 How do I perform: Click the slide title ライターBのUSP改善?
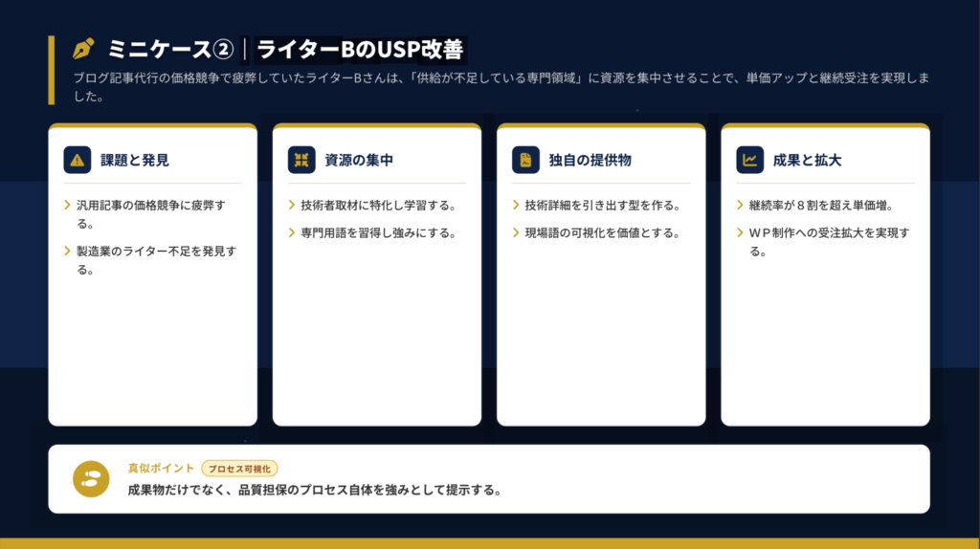click(x=360, y=49)
